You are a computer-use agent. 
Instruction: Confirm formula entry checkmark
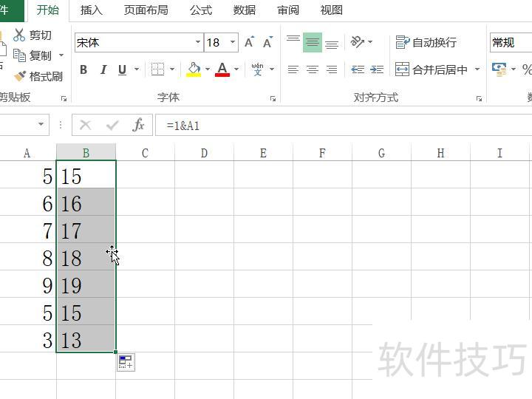[112, 125]
